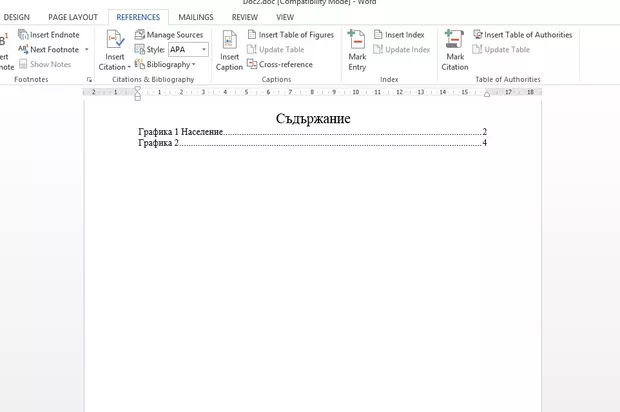Click the Mark Citation icon
620x412 pixels.
point(454,39)
